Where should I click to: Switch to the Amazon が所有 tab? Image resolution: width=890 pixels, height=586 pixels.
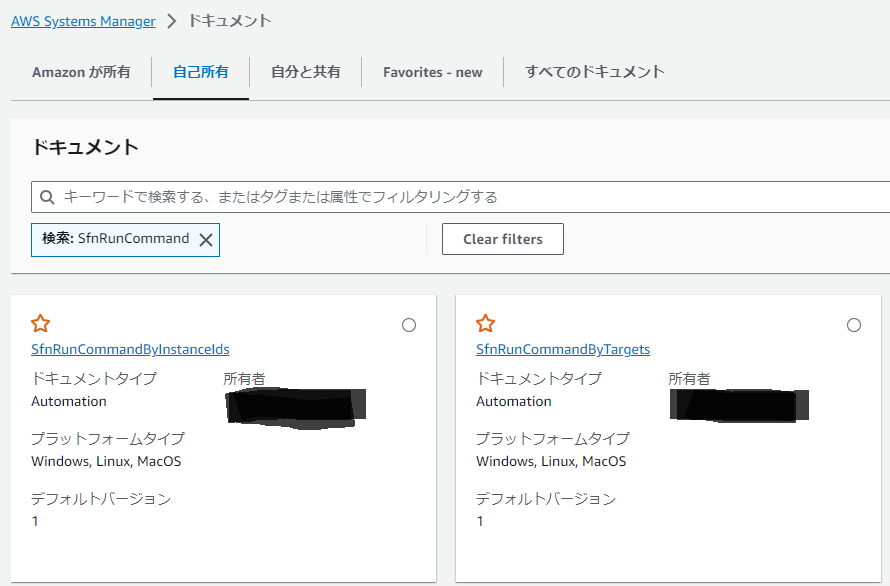pos(81,72)
